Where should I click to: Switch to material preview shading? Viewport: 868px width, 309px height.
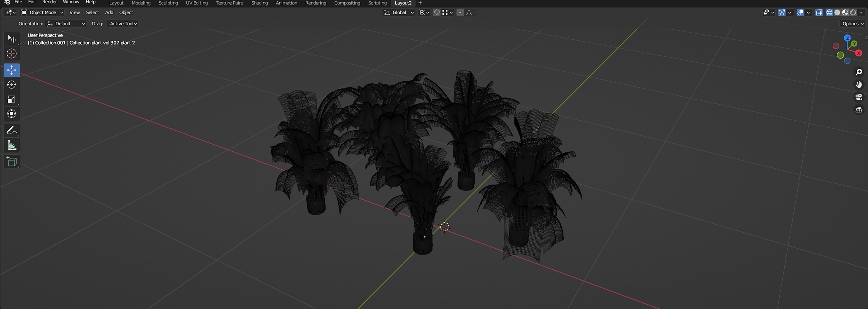point(845,13)
